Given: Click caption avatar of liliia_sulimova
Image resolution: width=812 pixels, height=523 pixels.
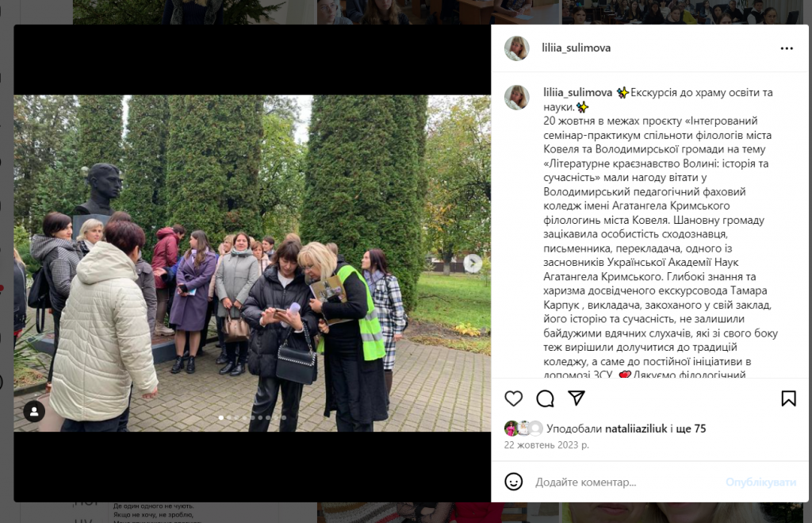Looking at the screenshot, I should (517, 98).
